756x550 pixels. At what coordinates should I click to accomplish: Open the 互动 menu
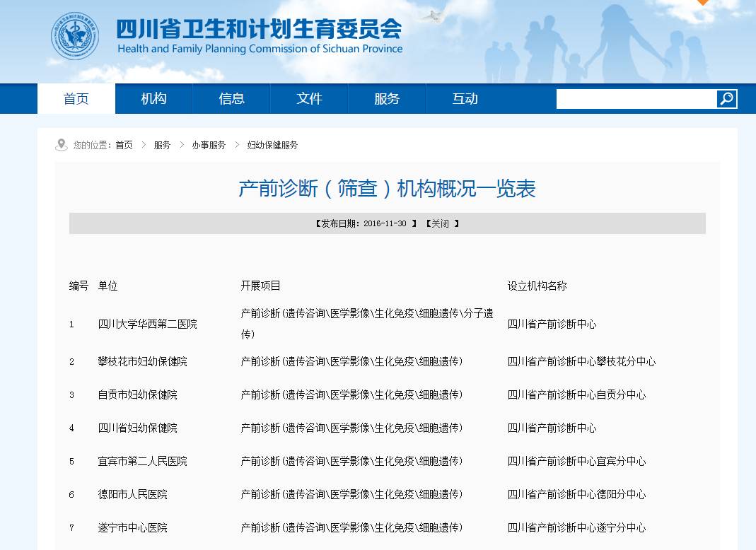pos(465,99)
